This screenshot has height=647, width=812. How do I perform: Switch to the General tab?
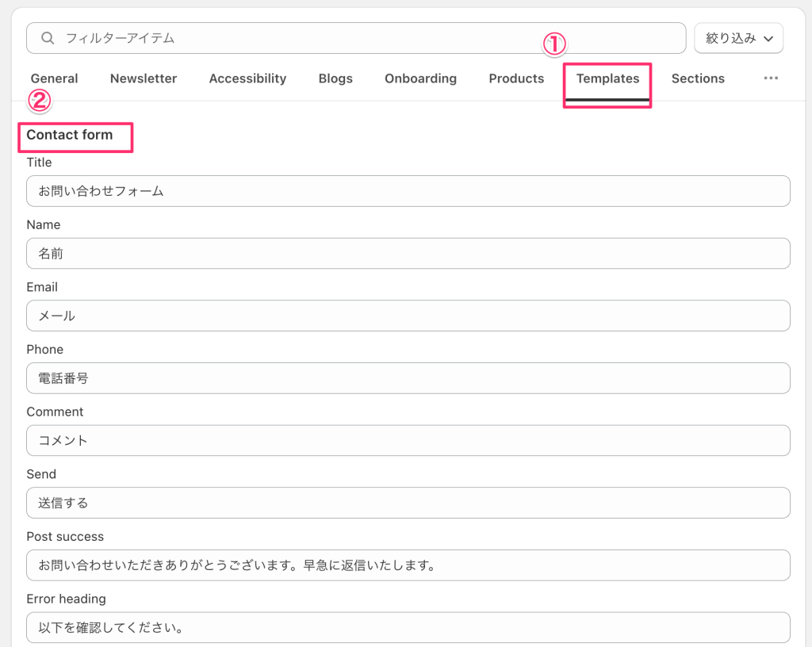pyautogui.click(x=54, y=78)
